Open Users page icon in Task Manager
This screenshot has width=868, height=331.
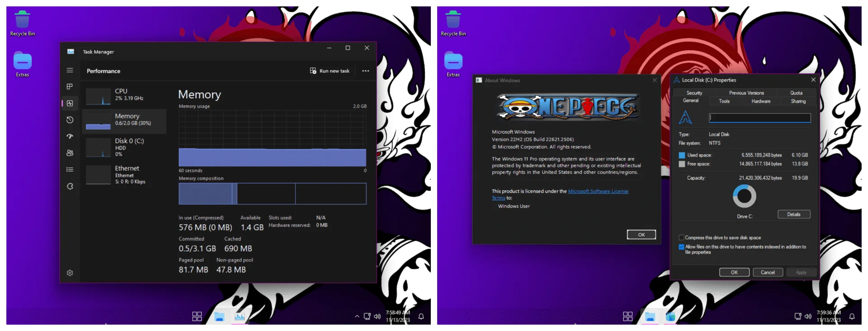point(70,153)
